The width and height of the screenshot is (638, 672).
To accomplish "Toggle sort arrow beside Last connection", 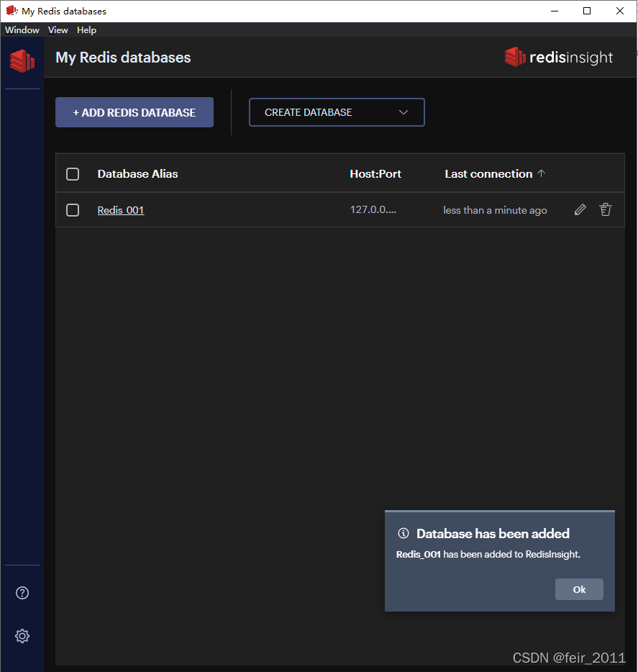I will point(542,173).
